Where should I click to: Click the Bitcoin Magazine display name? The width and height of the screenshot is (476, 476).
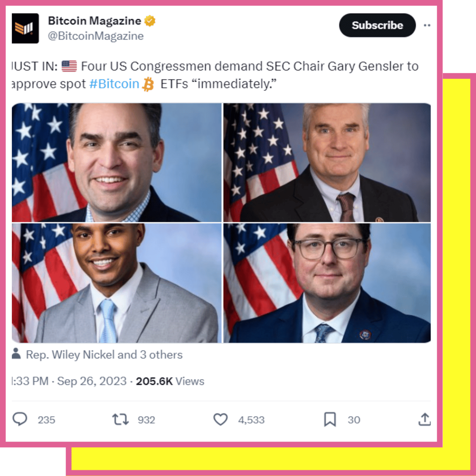[94, 21]
